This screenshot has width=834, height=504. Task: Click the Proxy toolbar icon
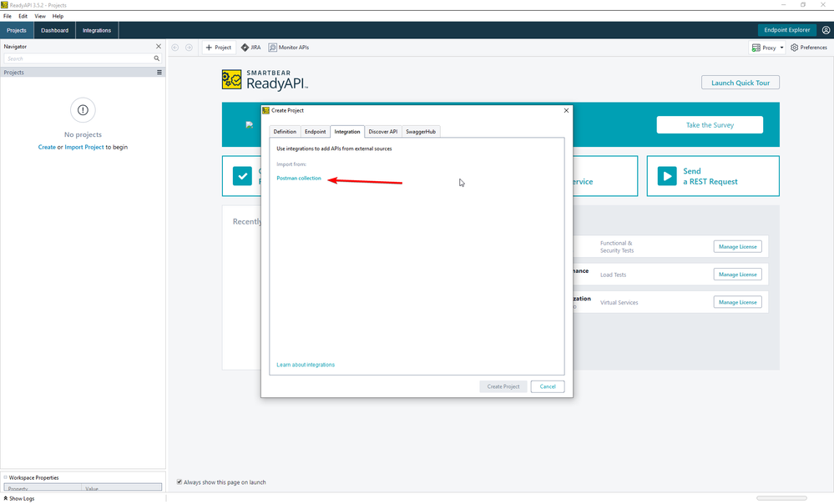[x=756, y=48]
